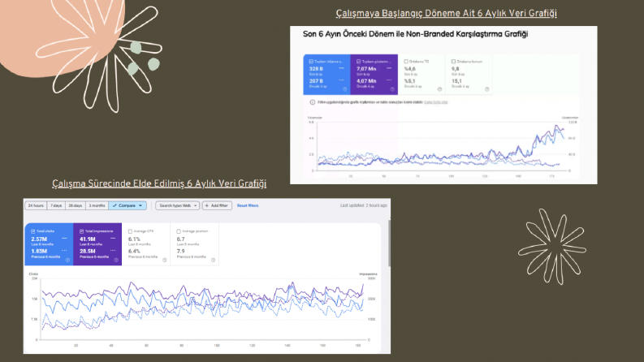Click the Last updated: 2 hours ago text
This screenshot has width=644, height=362.
coord(364,205)
